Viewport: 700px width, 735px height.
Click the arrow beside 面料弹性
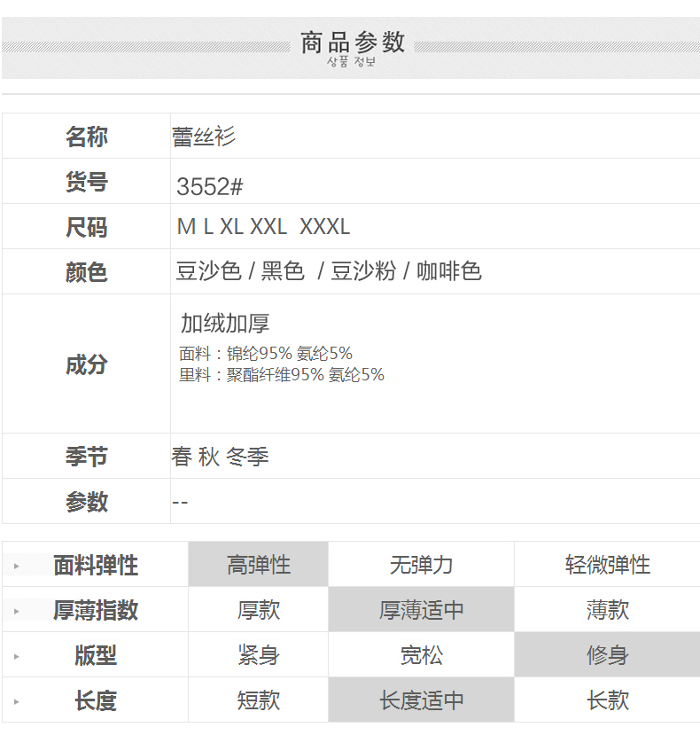tap(16, 566)
